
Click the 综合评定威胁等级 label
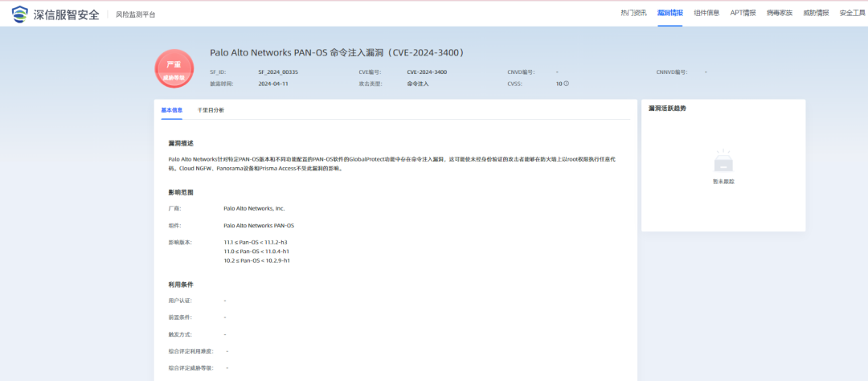(x=191, y=368)
